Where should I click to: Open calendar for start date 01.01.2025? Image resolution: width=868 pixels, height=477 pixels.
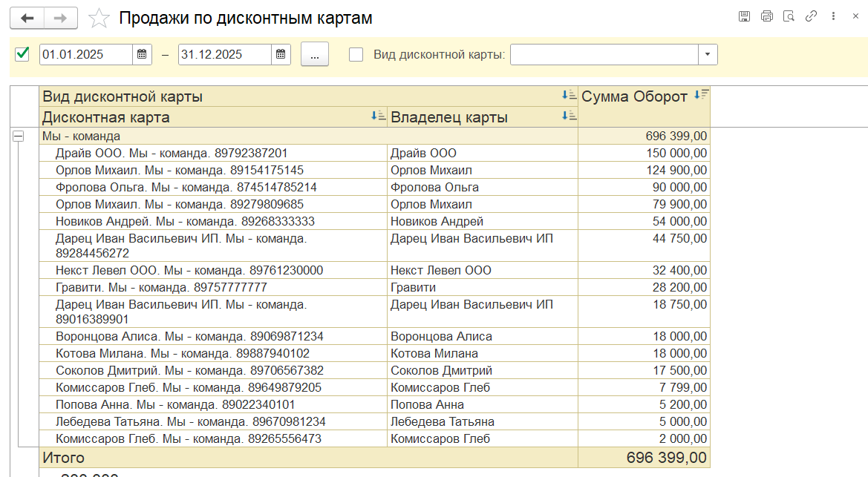[x=142, y=54]
